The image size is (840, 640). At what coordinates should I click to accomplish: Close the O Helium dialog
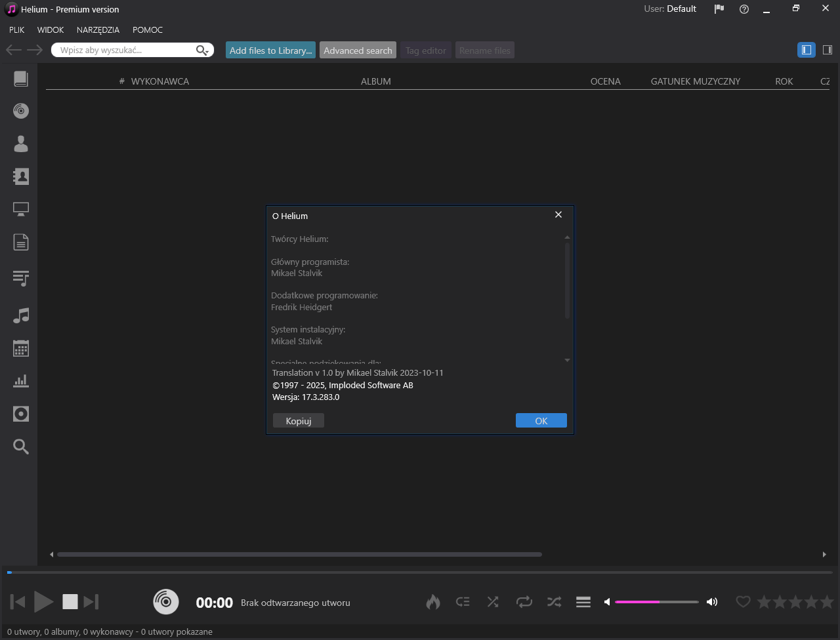(558, 214)
